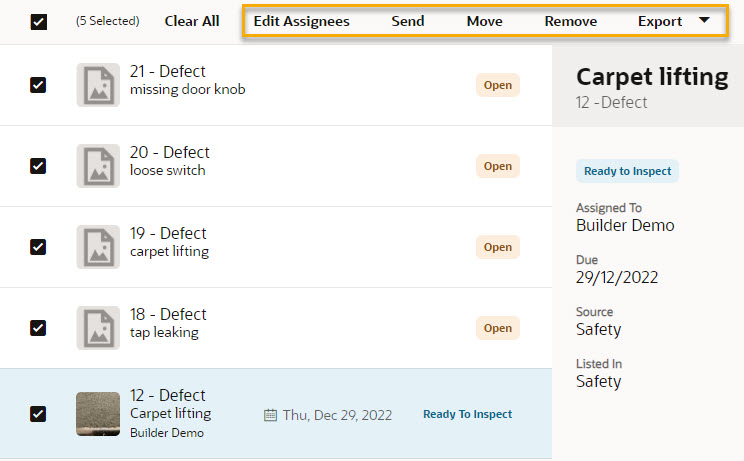
Task: Click image placeholder icon for defect 18
Action: coord(98,328)
